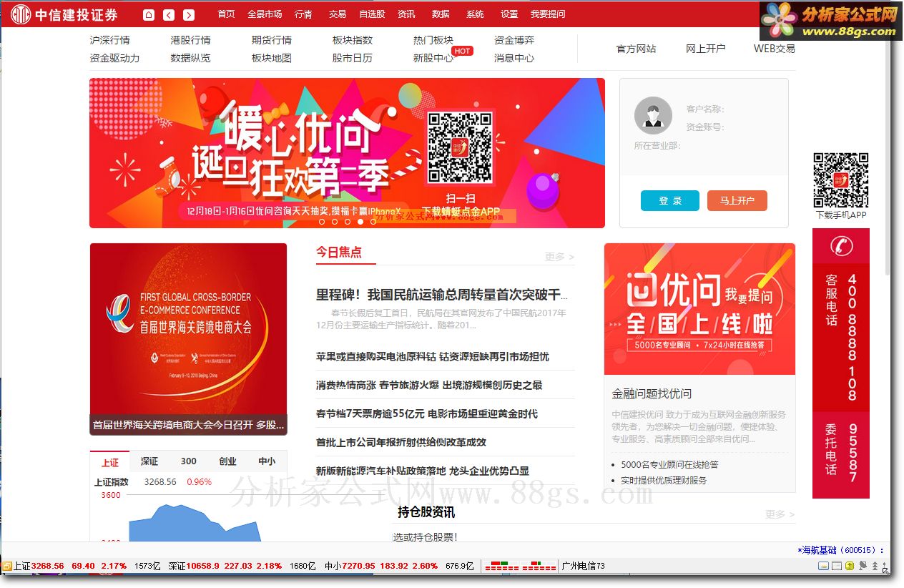Select the fifth banner carousel dot

click(x=373, y=222)
